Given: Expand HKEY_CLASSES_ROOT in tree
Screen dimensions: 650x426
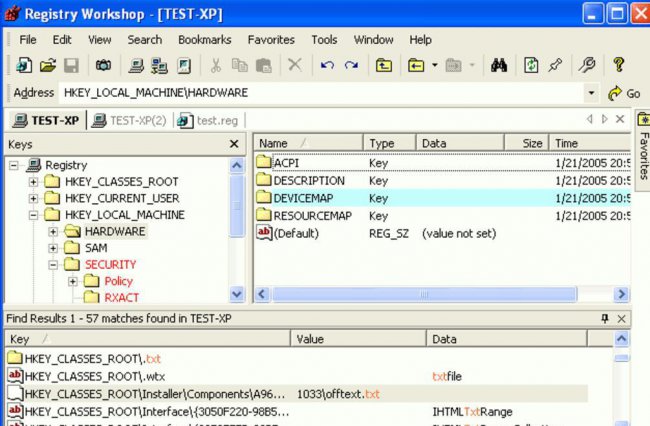Looking at the screenshot, I should point(33,182).
